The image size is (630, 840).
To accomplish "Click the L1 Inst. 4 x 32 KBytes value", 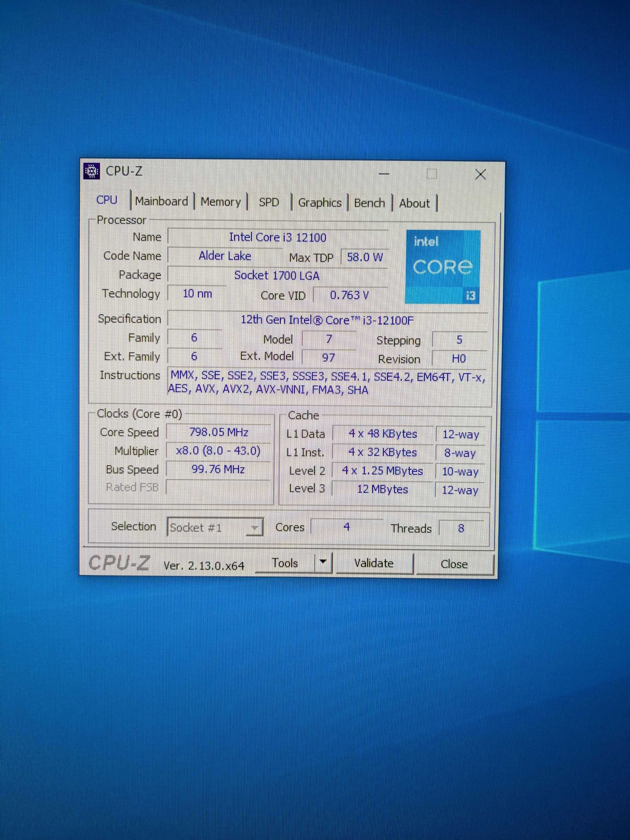I will 383,452.
